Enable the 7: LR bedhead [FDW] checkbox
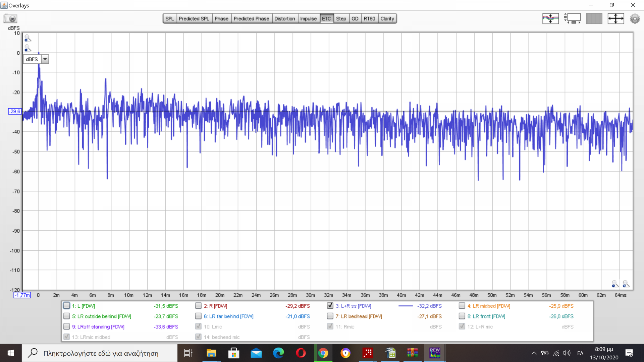 pyautogui.click(x=330, y=316)
